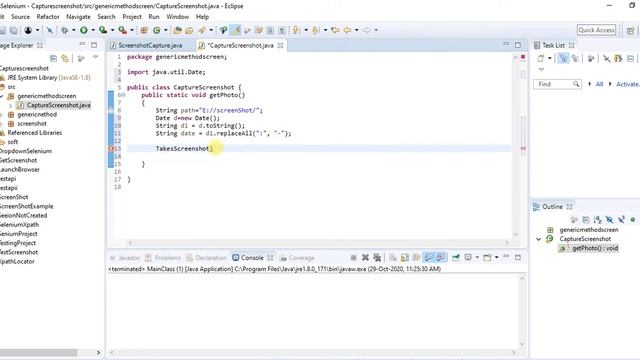Click the Quick Access field
The height and width of the screenshot is (360, 640).
pos(596,30)
